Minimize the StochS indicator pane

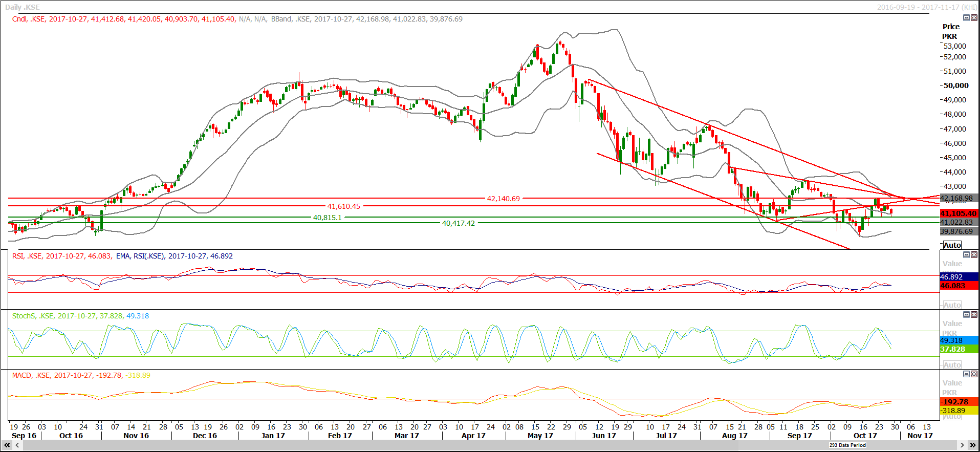pos(966,315)
